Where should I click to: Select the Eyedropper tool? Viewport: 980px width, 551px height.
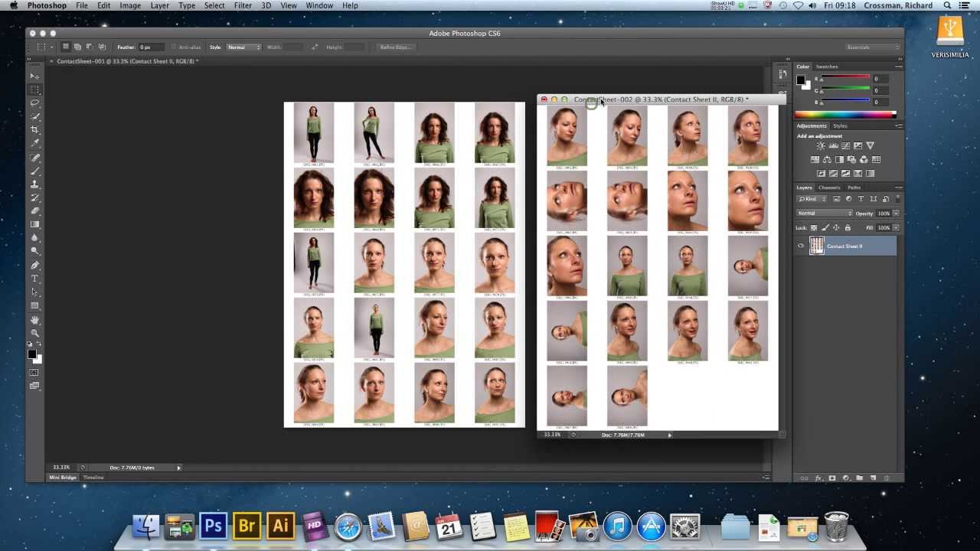point(35,143)
